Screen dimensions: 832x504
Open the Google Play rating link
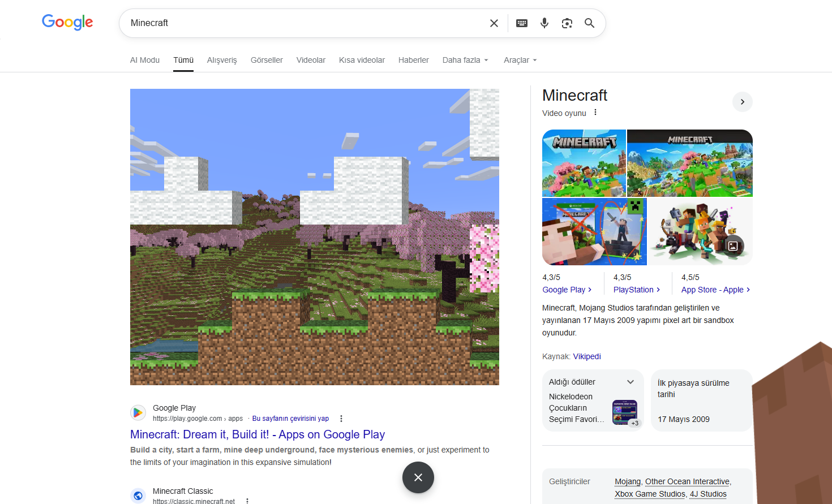point(567,290)
